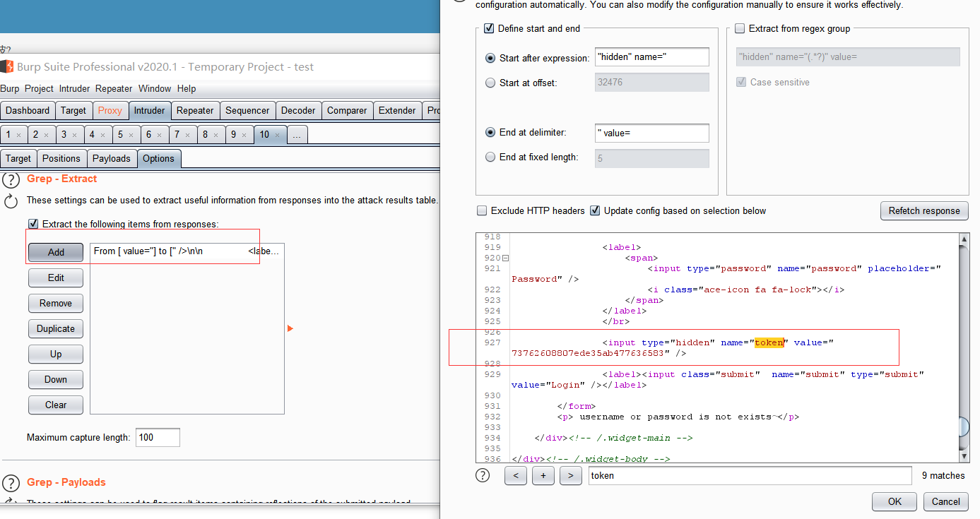Screen dimensions: 980x519
Task: Go to previous search match
Action: tap(516, 476)
